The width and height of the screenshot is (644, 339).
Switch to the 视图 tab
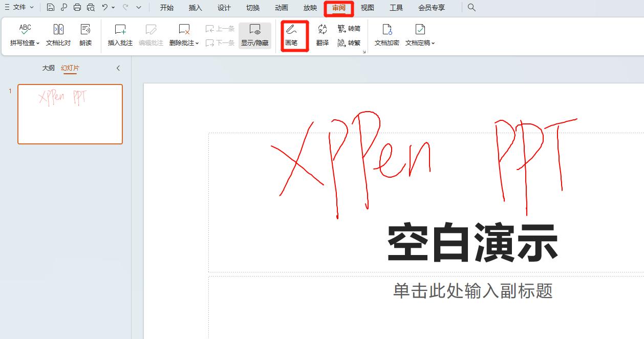[368, 8]
